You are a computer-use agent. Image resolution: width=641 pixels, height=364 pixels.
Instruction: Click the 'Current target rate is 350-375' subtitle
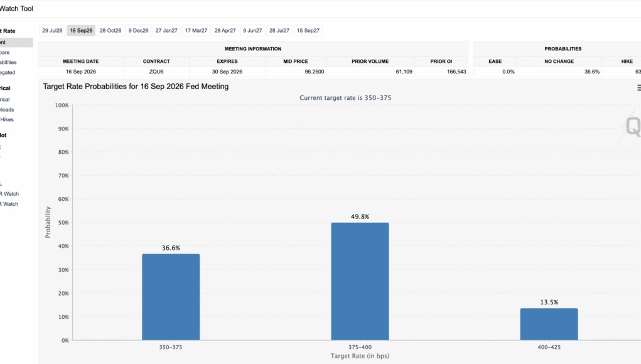pos(345,98)
